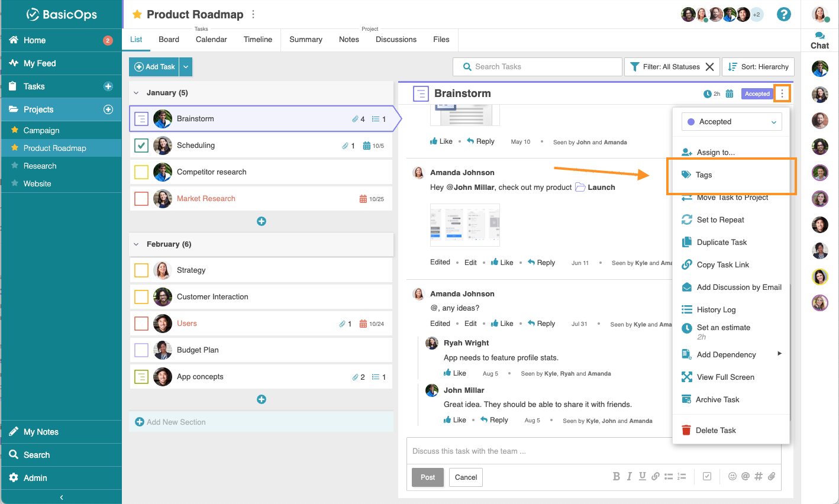Check the Market Research task box
The image size is (839, 504).
(141, 199)
